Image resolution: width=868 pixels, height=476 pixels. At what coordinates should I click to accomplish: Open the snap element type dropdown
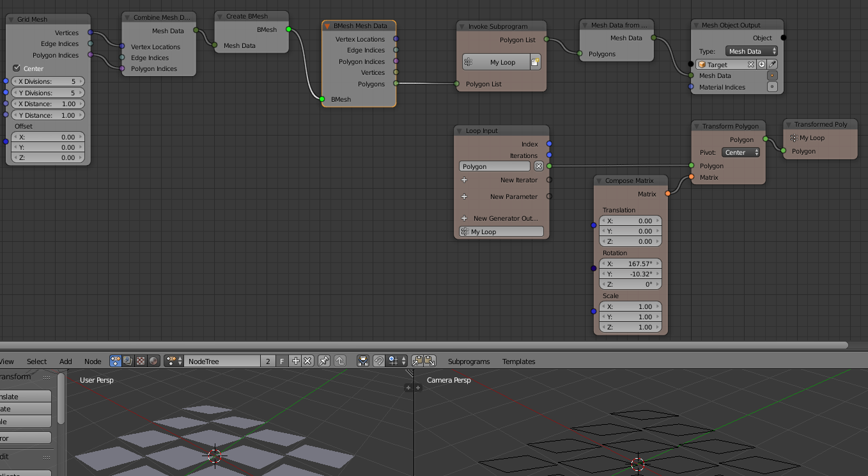point(395,361)
